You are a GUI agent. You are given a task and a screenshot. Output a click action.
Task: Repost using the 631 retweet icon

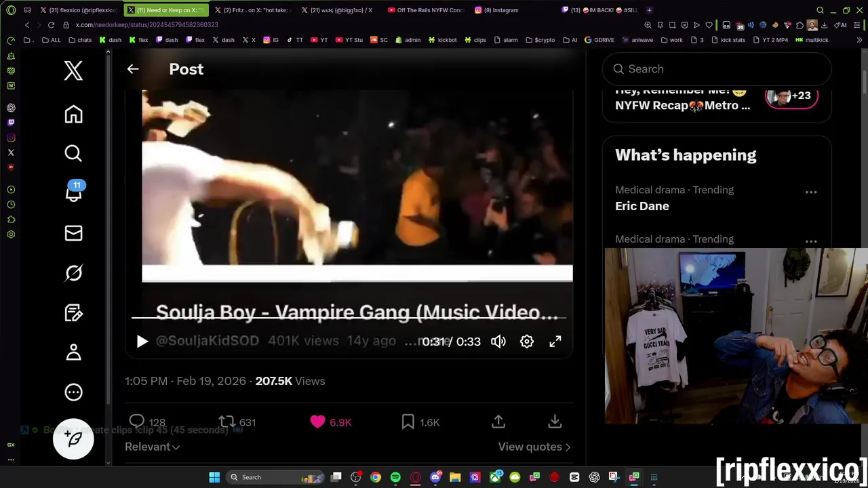(226, 422)
